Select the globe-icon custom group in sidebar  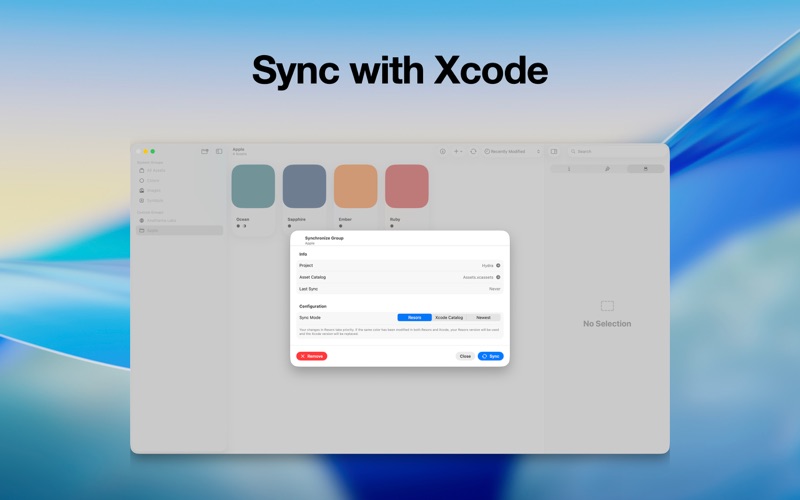[180, 220]
